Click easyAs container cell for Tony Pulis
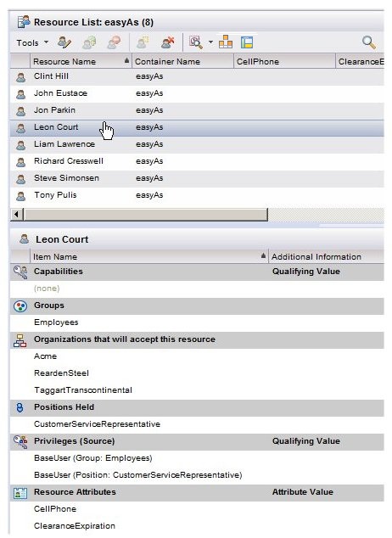The width and height of the screenshot is (392, 538). click(x=149, y=195)
